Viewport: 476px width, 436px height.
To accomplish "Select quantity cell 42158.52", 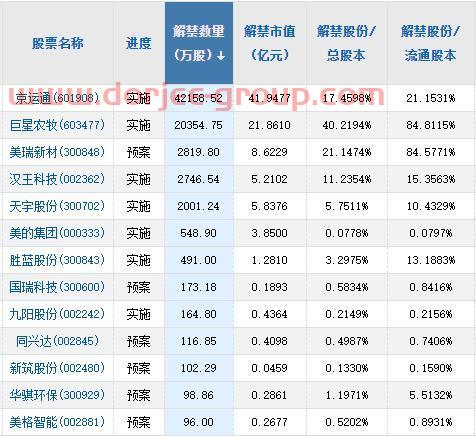I will pos(198,98).
